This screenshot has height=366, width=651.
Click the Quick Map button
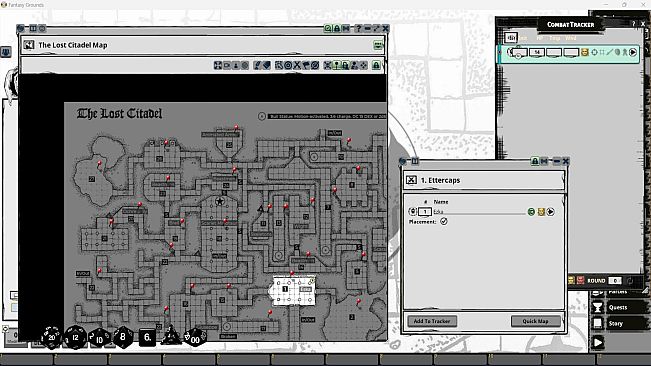[x=535, y=321]
